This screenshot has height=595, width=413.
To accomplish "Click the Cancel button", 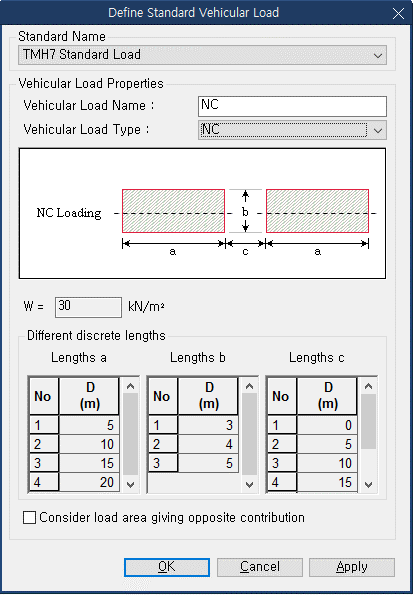I will click(x=260, y=567).
